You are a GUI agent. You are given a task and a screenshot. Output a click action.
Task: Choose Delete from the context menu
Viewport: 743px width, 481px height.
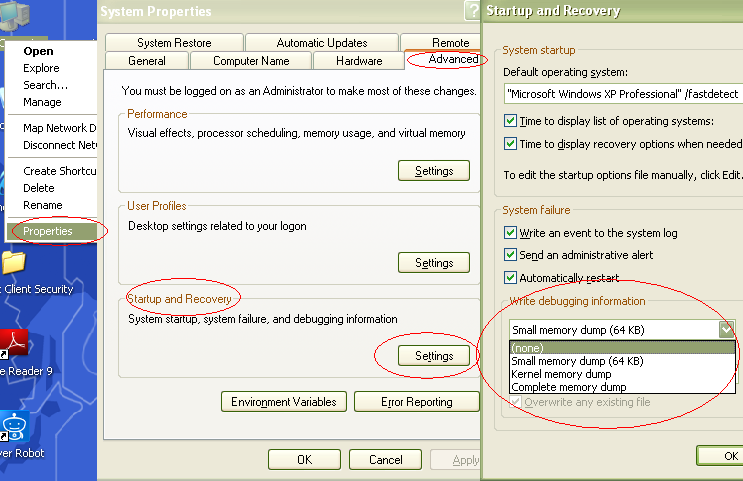52,188
